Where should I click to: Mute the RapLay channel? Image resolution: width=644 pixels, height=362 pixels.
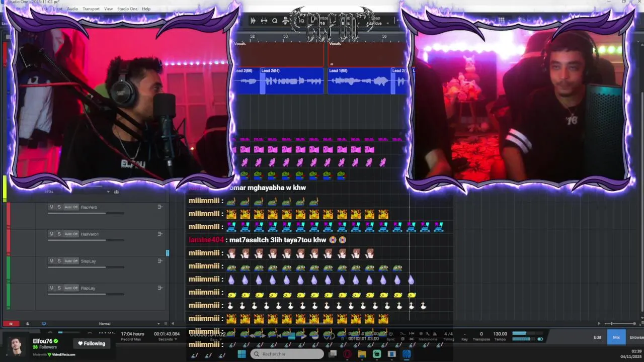pos(51,288)
